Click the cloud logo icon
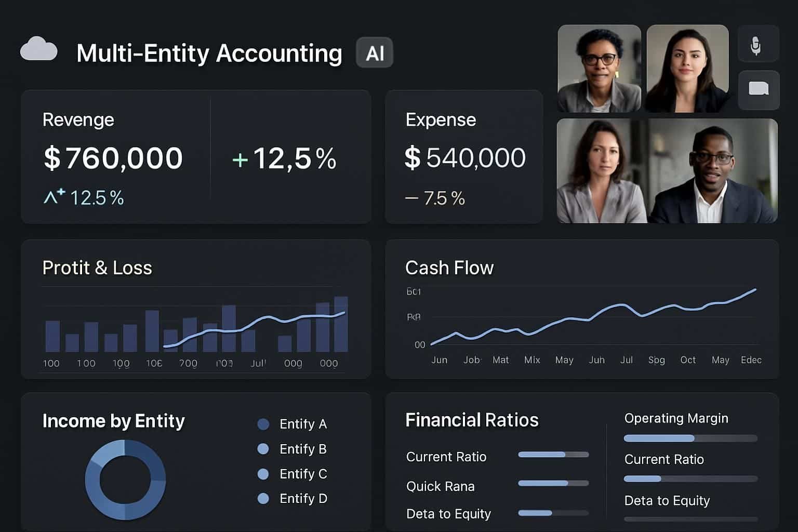The width and height of the screenshot is (798, 532). coord(38,50)
